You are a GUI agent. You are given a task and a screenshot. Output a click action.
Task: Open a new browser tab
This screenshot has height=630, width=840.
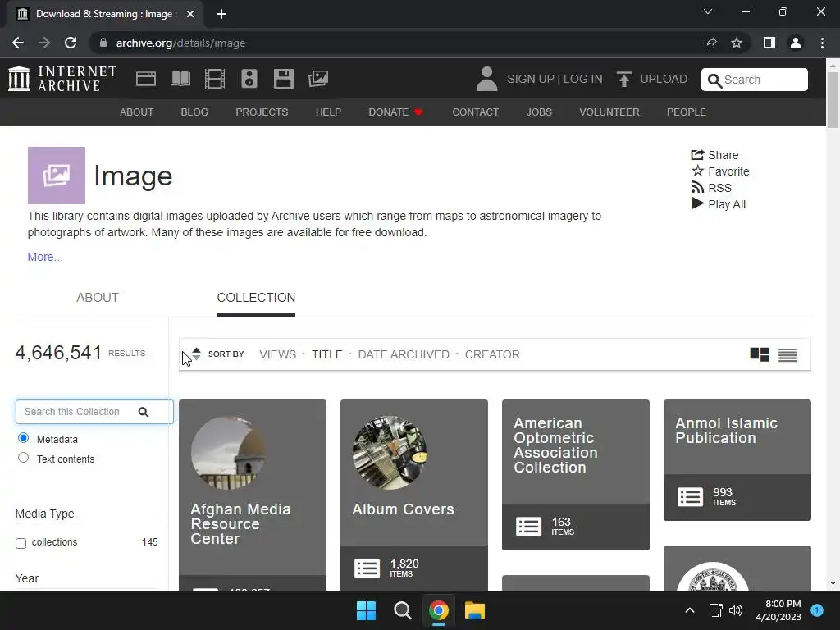(x=221, y=14)
